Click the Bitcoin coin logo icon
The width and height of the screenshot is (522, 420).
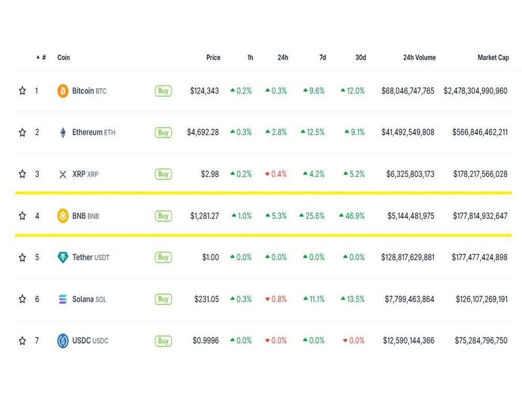pyautogui.click(x=63, y=91)
